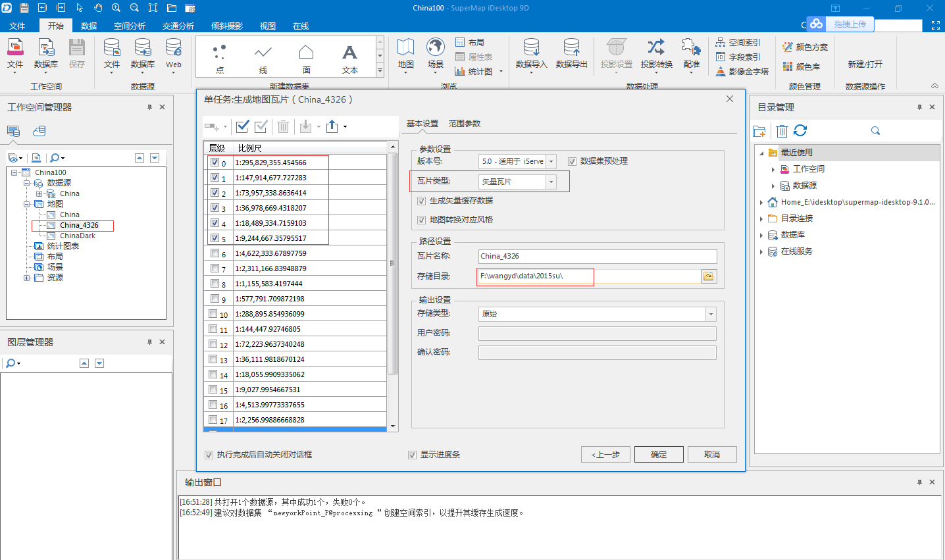Open the 存储类型 dropdown
The width and height of the screenshot is (945, 560).
711,315
